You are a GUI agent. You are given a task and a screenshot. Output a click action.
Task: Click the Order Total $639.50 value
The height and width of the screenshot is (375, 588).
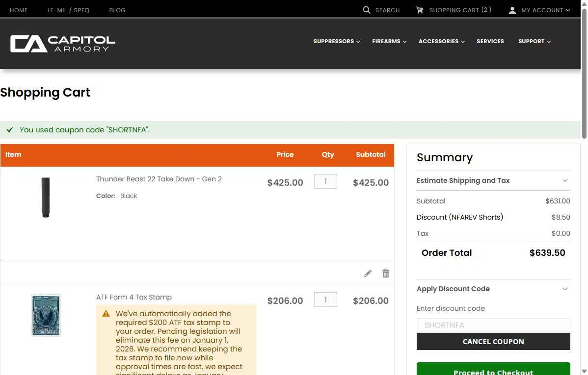click(547, 253)
